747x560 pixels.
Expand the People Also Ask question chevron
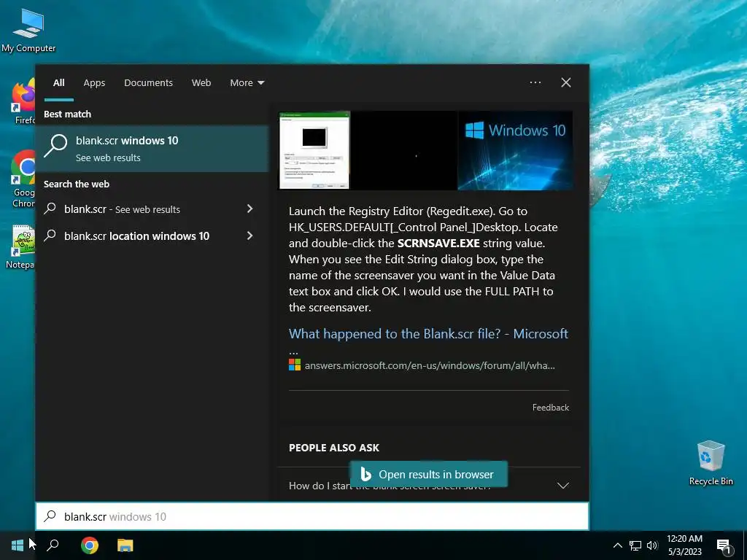[563, 485]
